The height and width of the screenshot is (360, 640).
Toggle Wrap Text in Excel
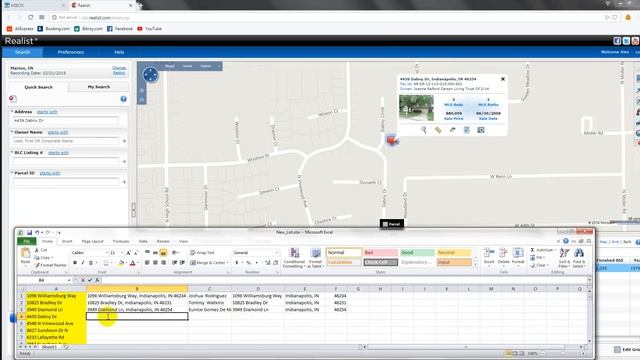(202, 253)
